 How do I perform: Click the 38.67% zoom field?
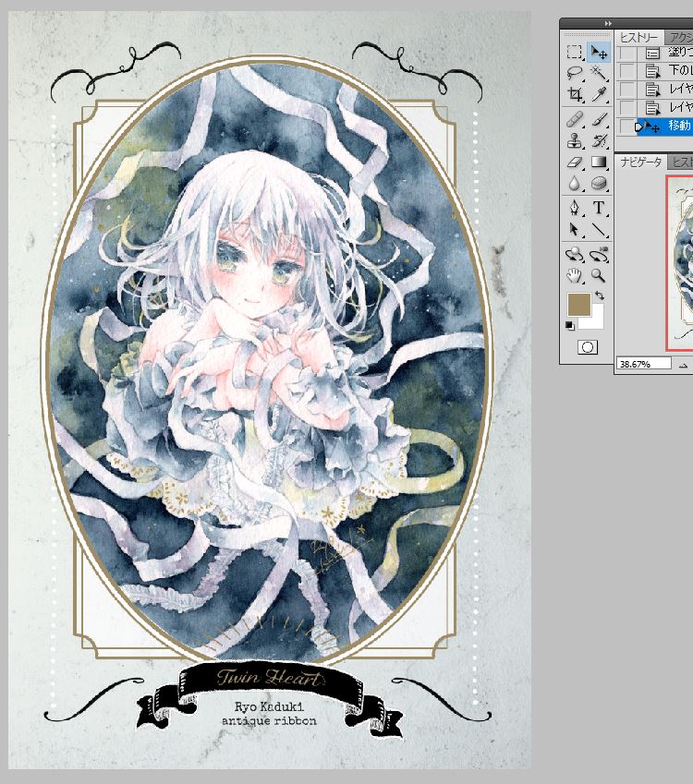[643, 364]
